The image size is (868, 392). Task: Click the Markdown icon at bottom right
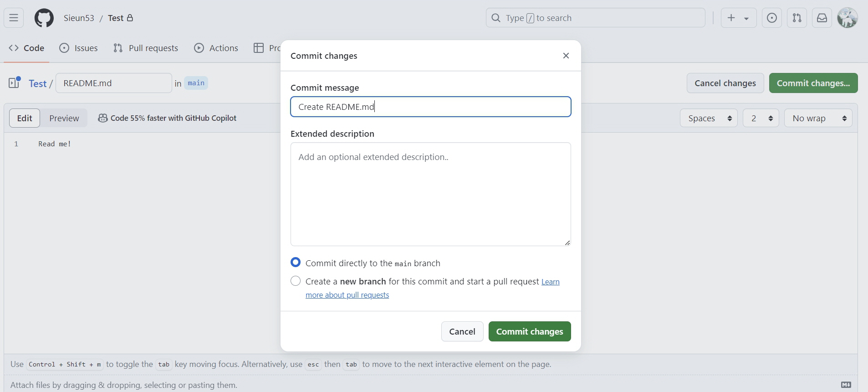point(846,385)
